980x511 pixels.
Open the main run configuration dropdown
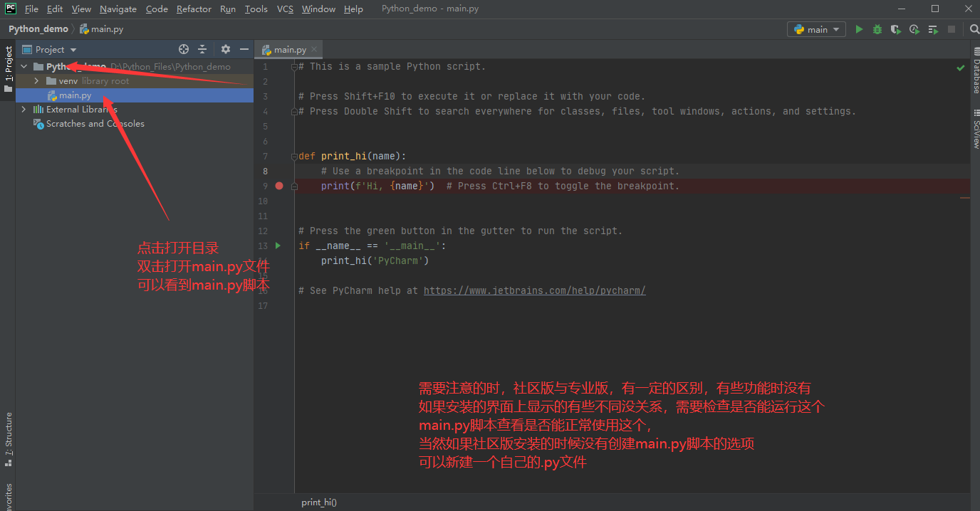(816, 29)
